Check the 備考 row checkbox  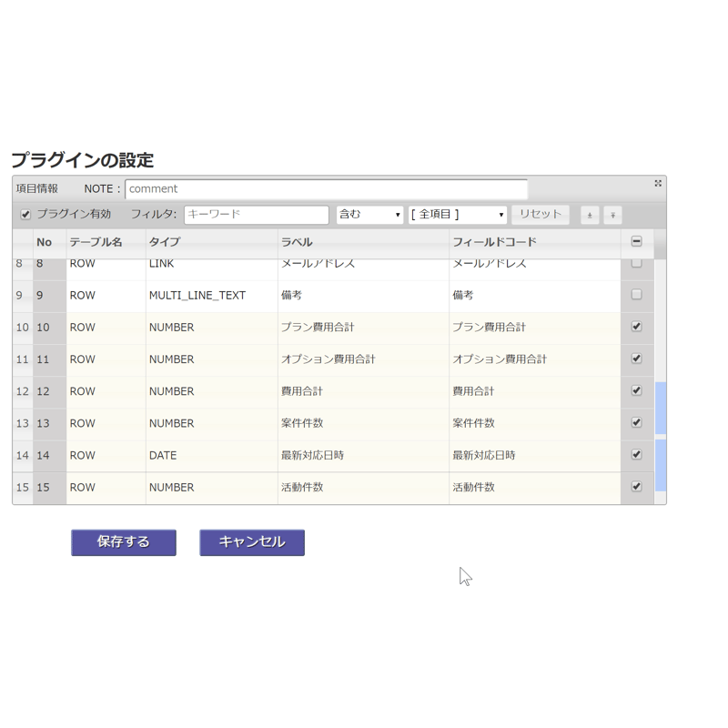point(637,295)
